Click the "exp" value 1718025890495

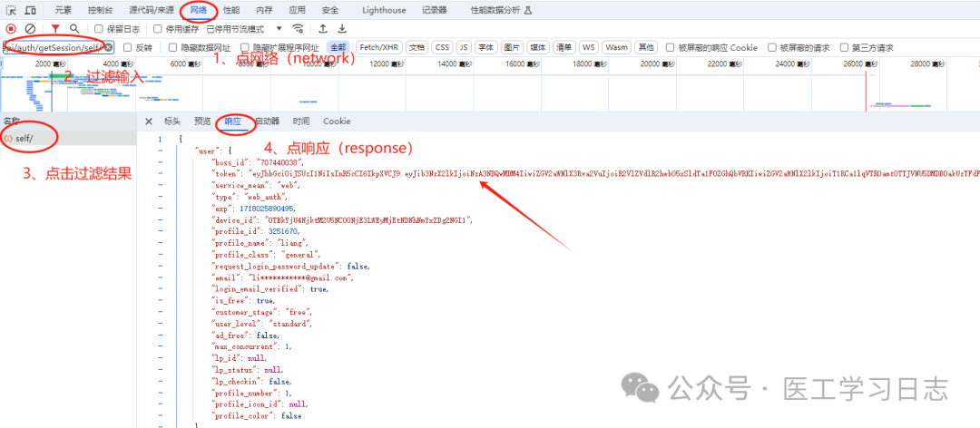pyautogui.click(x=266, y=208)
